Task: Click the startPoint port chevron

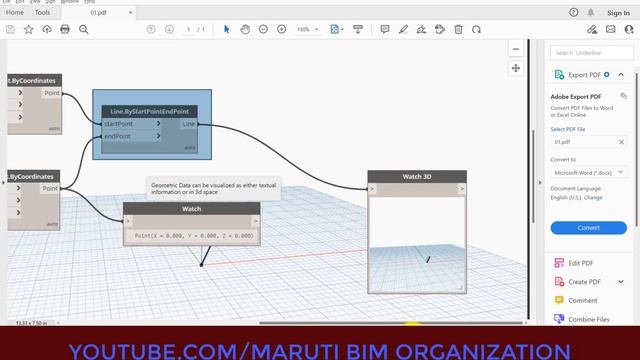Action: pyautogui.click(x=158, y=123)
